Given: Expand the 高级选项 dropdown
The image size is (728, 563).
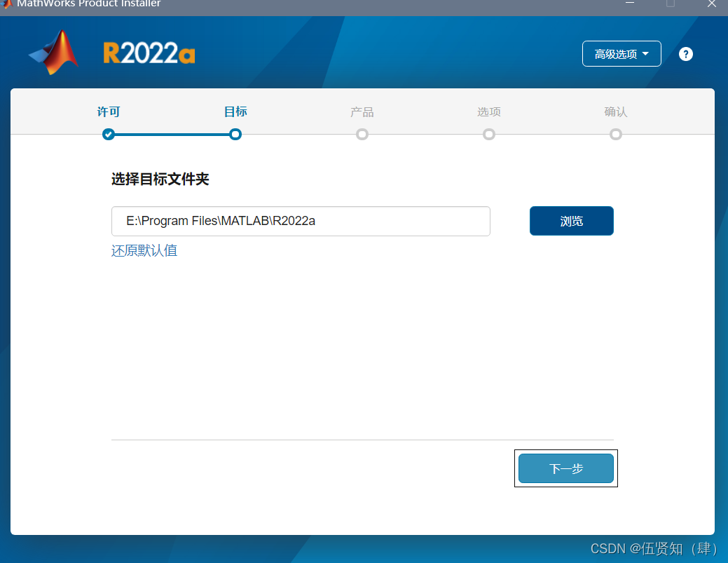Looking at the screenshot, I should 621,54.
